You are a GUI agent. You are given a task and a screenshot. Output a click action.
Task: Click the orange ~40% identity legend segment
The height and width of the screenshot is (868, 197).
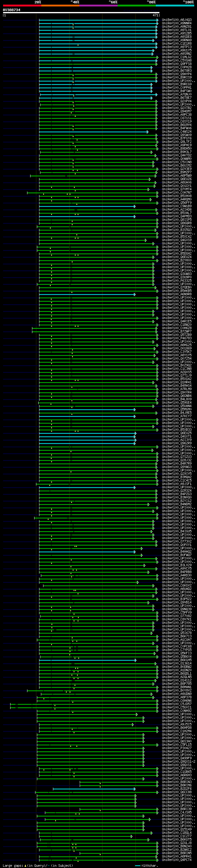pos(60,6)
